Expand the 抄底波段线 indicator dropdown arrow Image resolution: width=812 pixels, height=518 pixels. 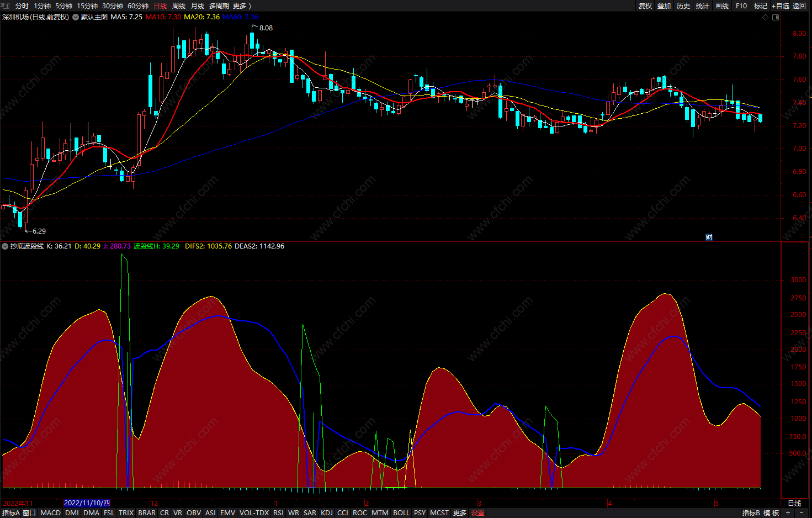[5, 246]
